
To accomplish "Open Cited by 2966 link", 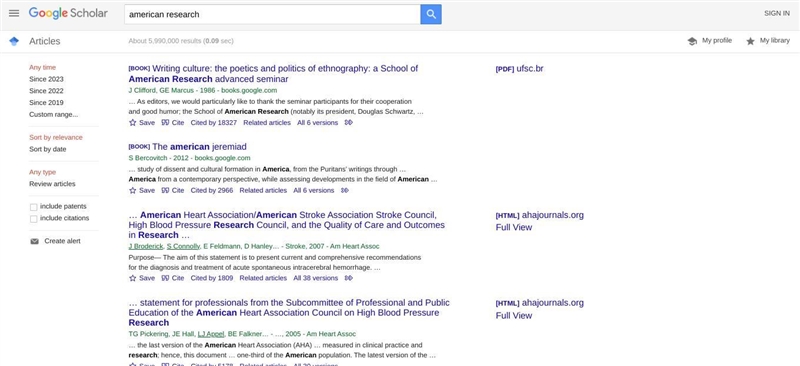I will click(x=212, y=190).
